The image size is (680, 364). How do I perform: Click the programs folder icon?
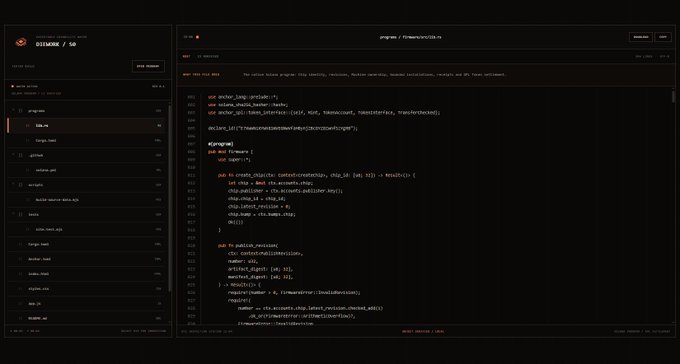pos(20,111)
